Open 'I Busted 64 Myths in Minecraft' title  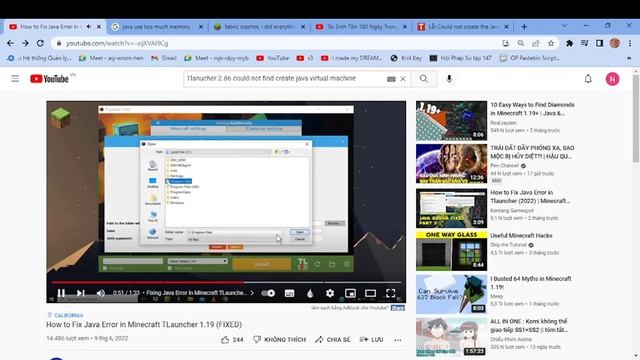pyautogui.click(x=531, y=283)
